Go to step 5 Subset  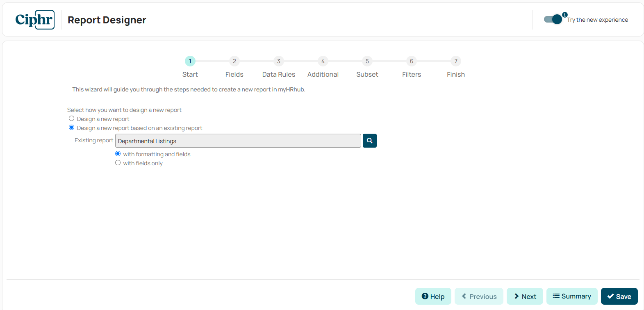(367, 61)
